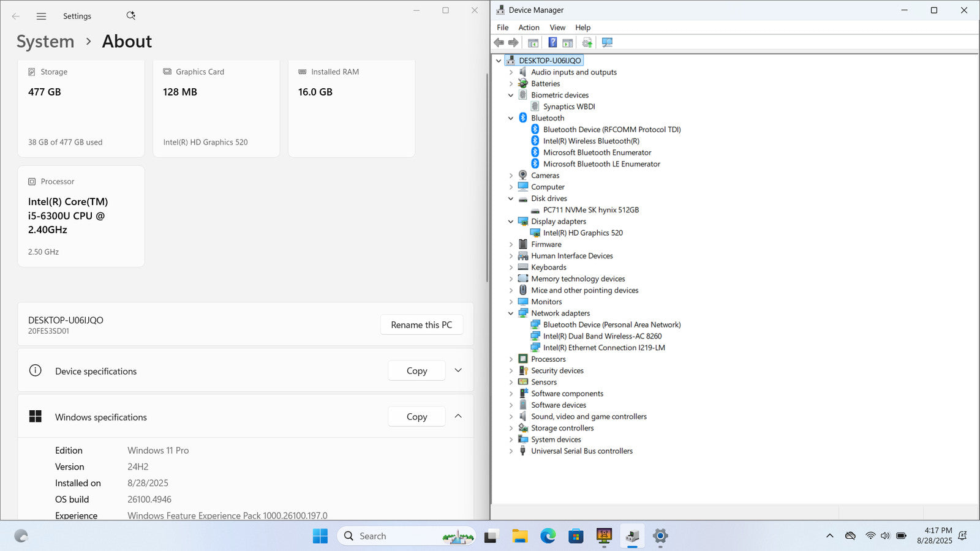Open the File menu in Device Manager
Viewport: 980px width, 551px height.
pos(503,28)
